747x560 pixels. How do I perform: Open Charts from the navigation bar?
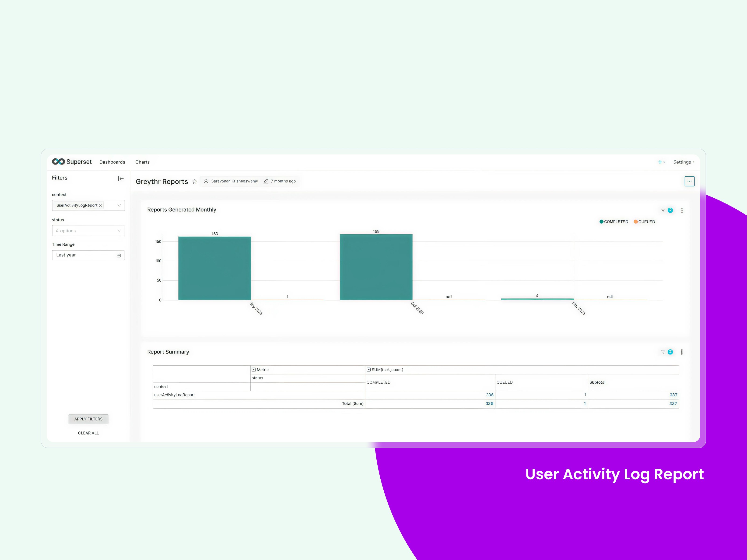(x=143, y=162)
